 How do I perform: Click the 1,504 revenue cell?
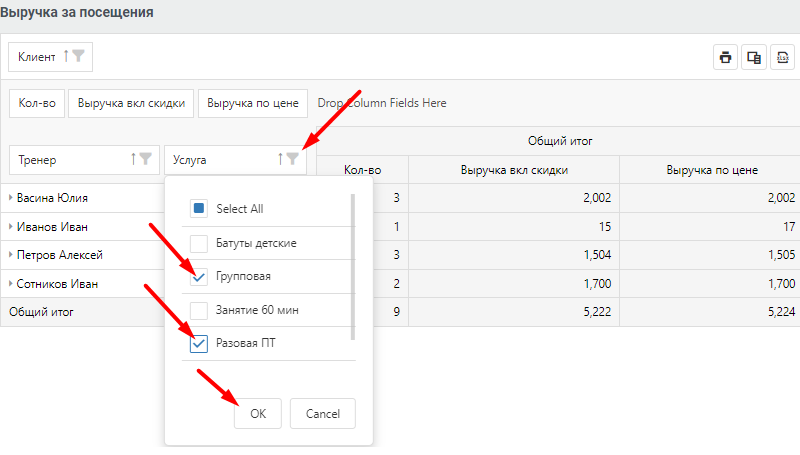(514, 255)
